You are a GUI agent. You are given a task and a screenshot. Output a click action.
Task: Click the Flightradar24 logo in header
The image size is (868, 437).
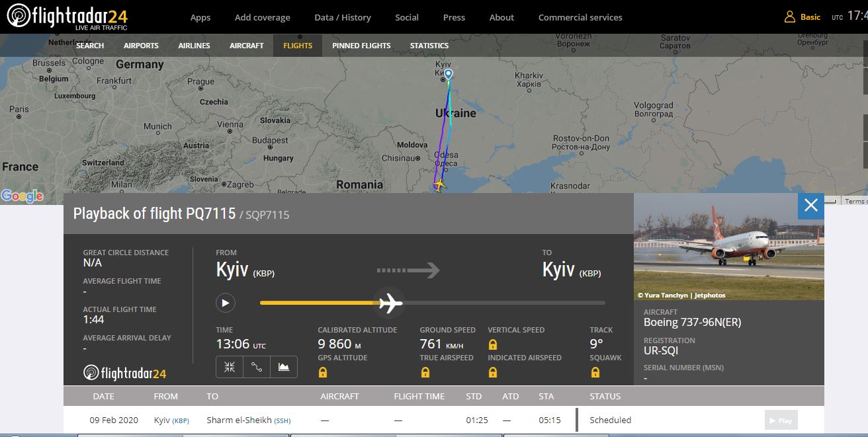[x=67, y=17]
